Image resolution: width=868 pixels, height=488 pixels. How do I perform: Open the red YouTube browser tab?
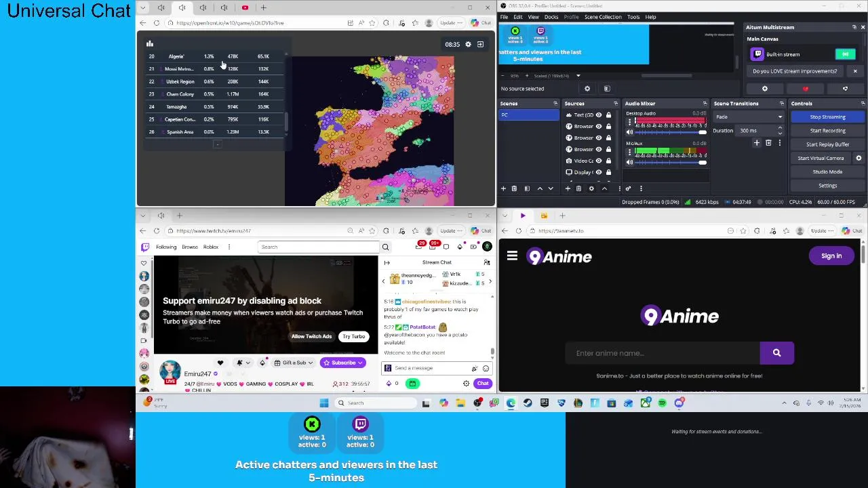(x=245, y=7)
